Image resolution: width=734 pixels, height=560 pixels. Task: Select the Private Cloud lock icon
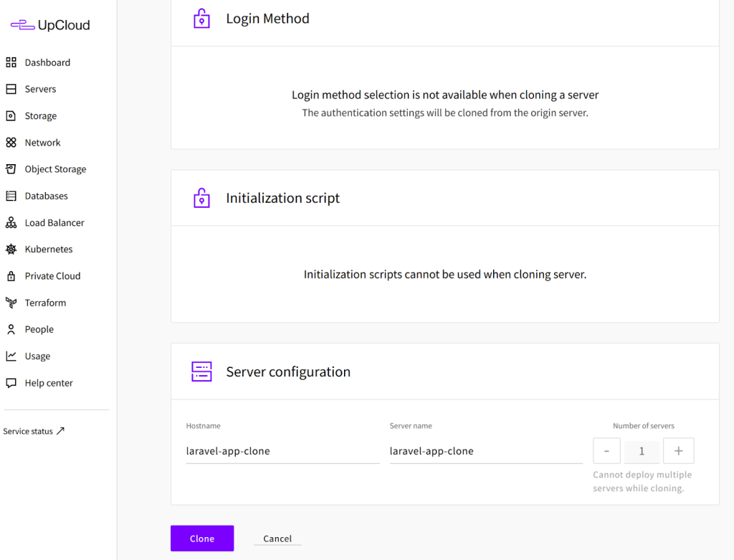point(11,276)
